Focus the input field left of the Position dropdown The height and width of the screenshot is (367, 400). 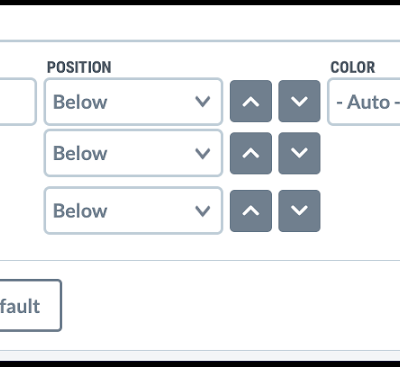coord(18,102)
